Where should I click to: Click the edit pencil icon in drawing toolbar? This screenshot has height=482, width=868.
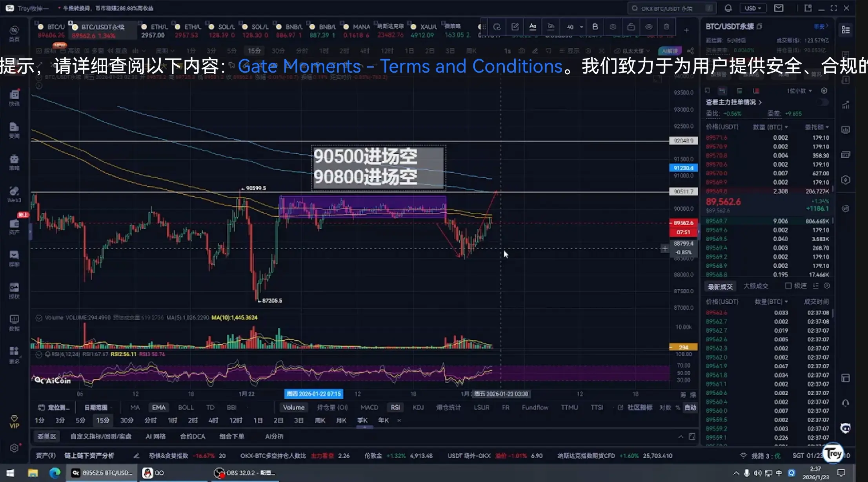[x=515, y=27]
